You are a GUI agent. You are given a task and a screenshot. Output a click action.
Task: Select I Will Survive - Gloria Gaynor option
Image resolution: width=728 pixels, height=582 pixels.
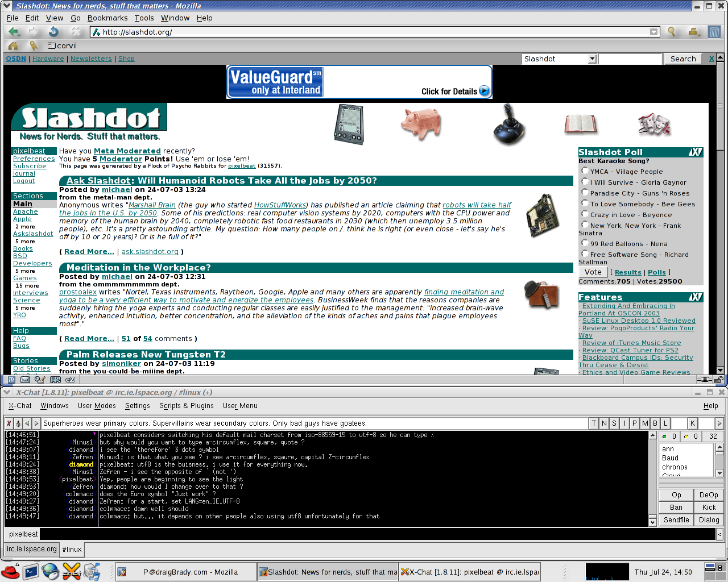[585, 181]
